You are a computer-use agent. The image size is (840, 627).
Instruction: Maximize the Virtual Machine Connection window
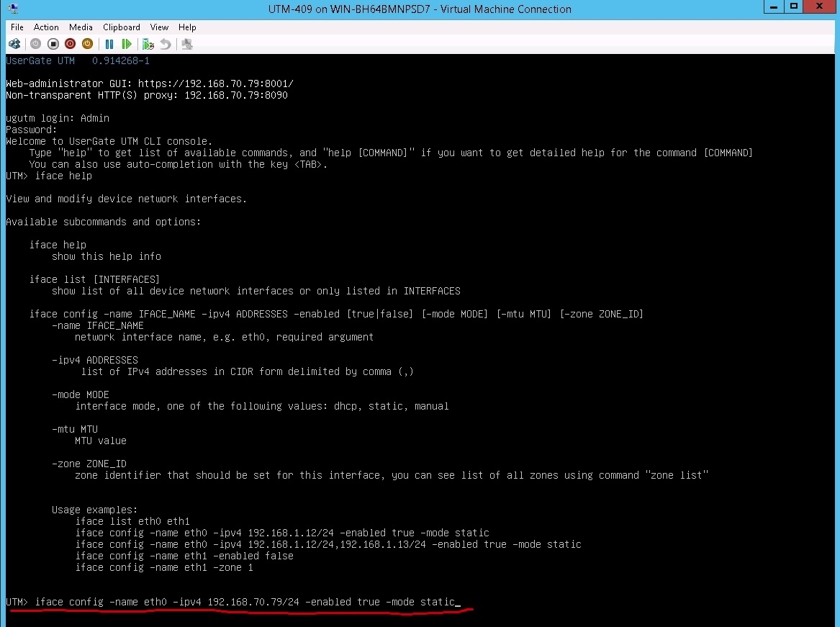tap(794, 7)
